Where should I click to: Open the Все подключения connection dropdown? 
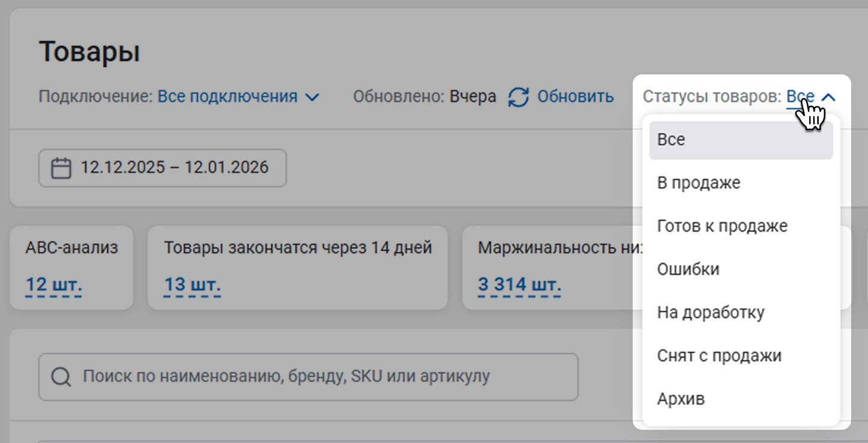(x=228, y=97)
